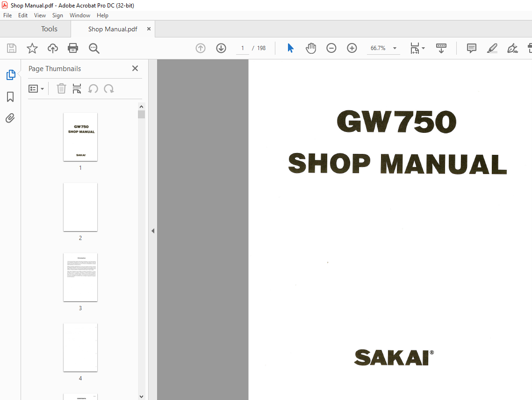Viewport: 532px width, 400px height.
Task: Close the Shop Manual.pdf tab
Action: (x=149, y=29)
